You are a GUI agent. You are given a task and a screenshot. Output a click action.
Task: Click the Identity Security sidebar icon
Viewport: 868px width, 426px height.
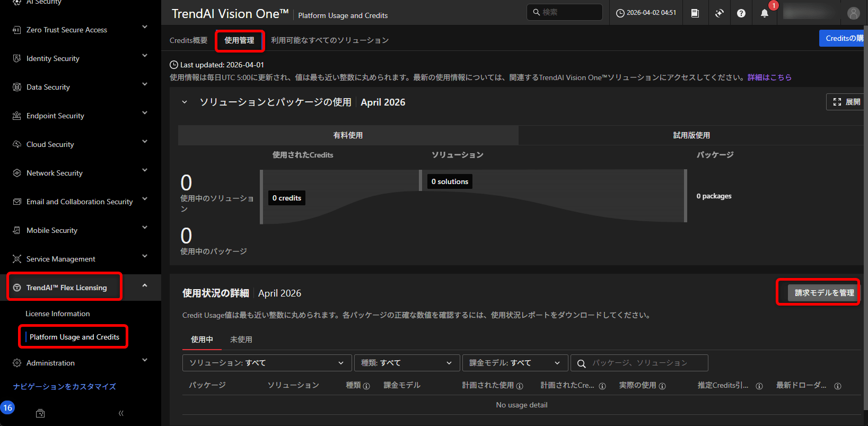pyautogui.click(x=17, y=58)
